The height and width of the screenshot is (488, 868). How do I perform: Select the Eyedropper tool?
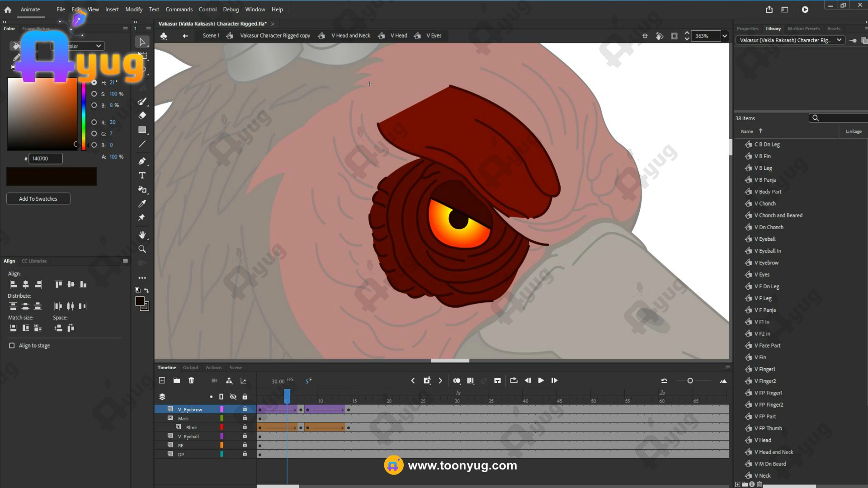click(x=142, y=204)
